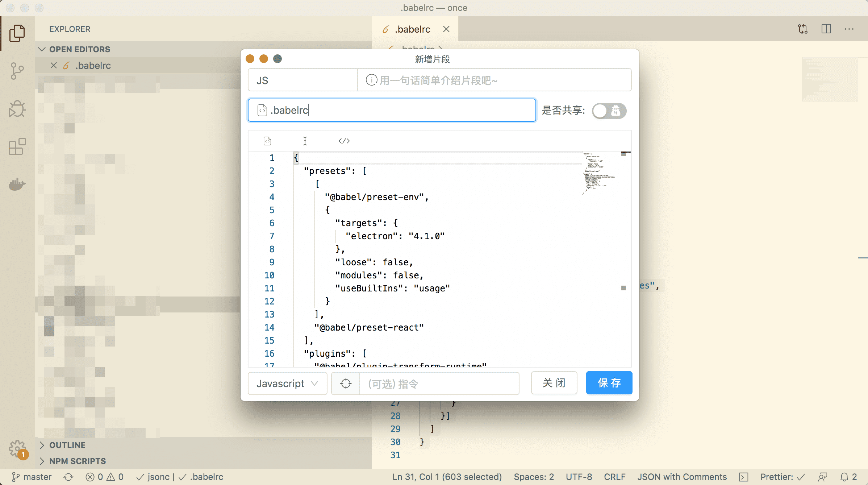Click the JS prefix input field
Image resolution: width=868 pixels, height=485 pixels.
[303, 80]
